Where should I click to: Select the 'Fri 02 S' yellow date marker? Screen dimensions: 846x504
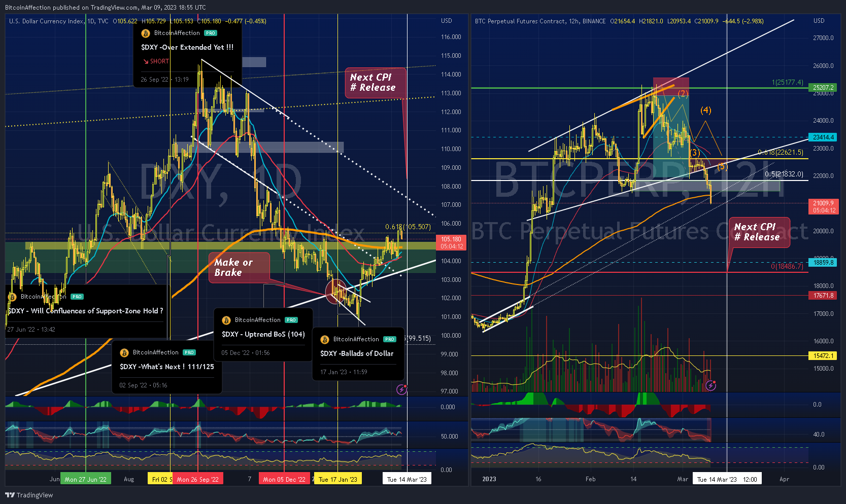(x=160, y=479)
